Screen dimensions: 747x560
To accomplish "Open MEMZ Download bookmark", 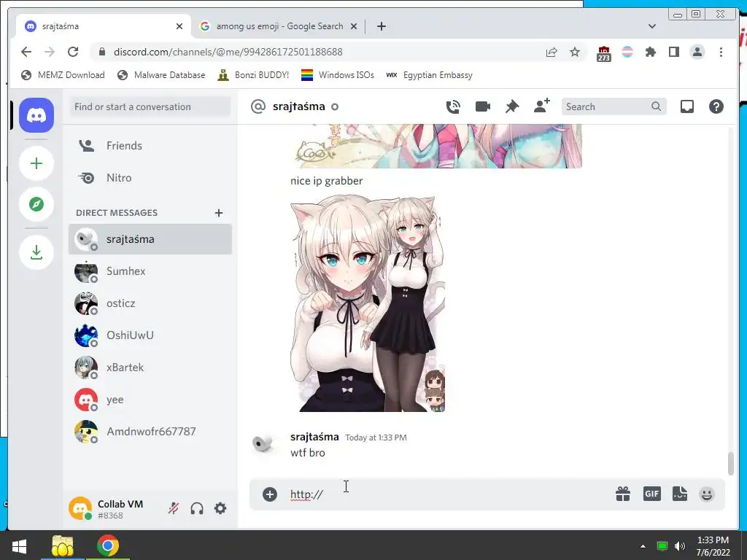I will click(63, 75).
